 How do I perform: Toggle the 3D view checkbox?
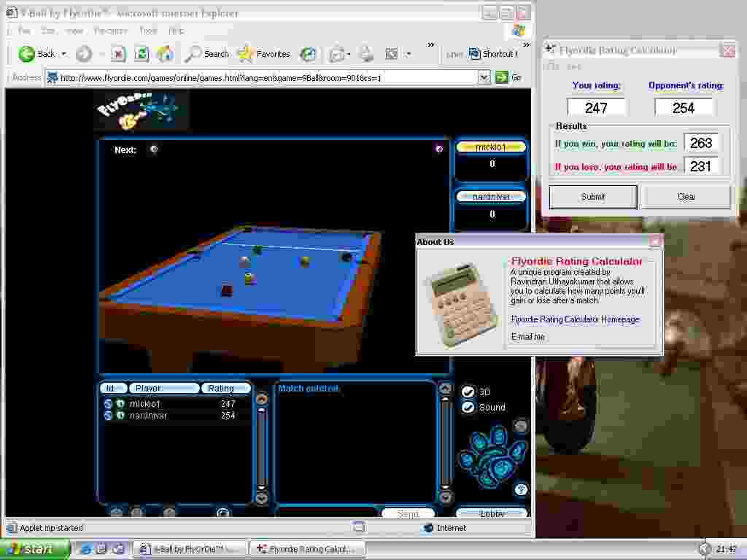coord(468,392)
